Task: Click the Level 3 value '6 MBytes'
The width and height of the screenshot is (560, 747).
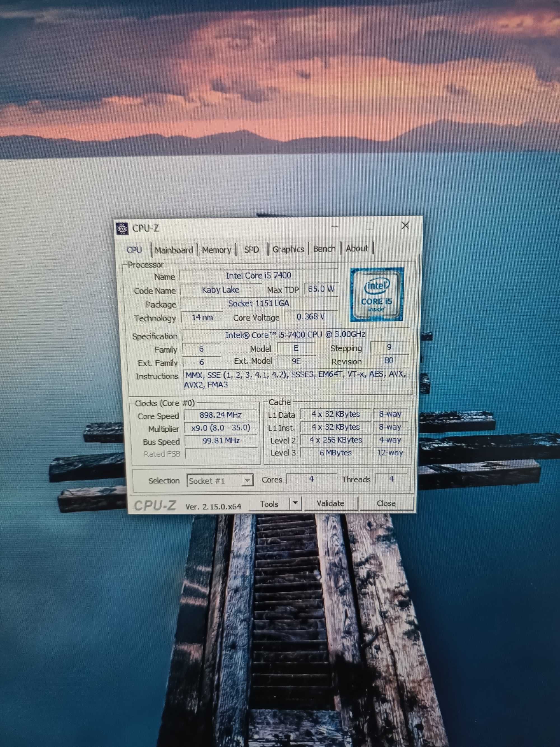Action: [x=336, y=453]
